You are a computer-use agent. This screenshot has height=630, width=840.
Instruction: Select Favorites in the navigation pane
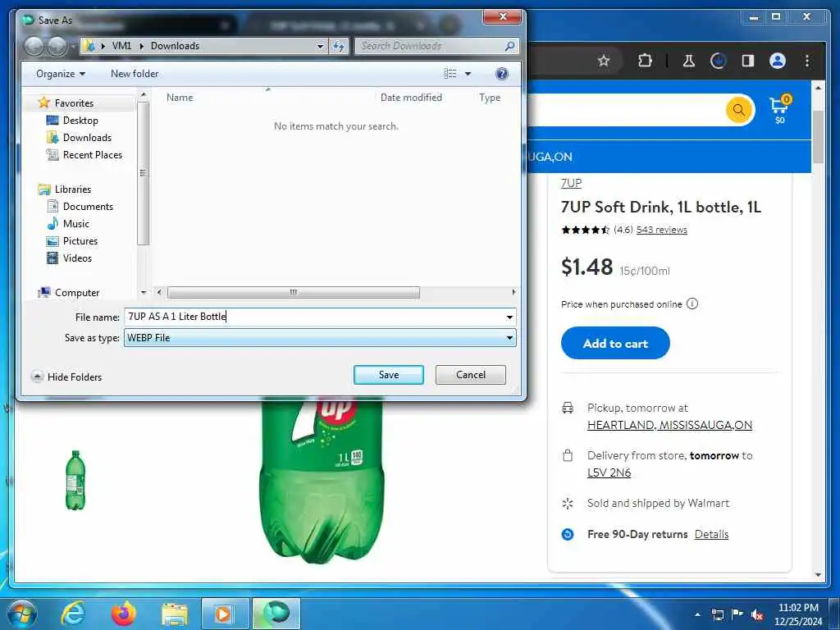pyautogui.click(x=74, y=103)
